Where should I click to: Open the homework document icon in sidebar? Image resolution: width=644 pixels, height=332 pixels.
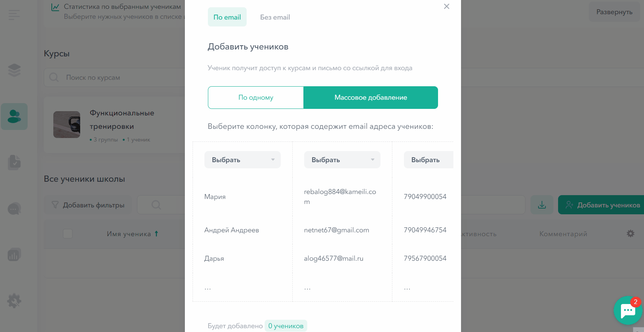14,162
